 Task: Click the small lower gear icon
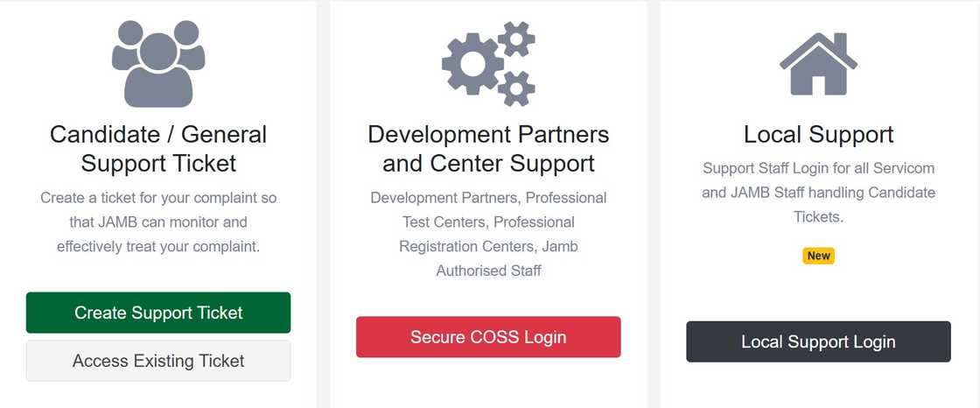click(x=516, y=88)
